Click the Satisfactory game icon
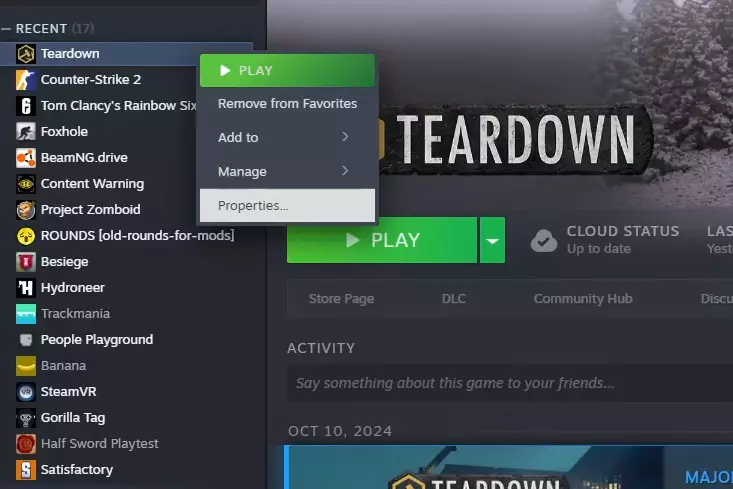733x489 pixels. (26, 470)
